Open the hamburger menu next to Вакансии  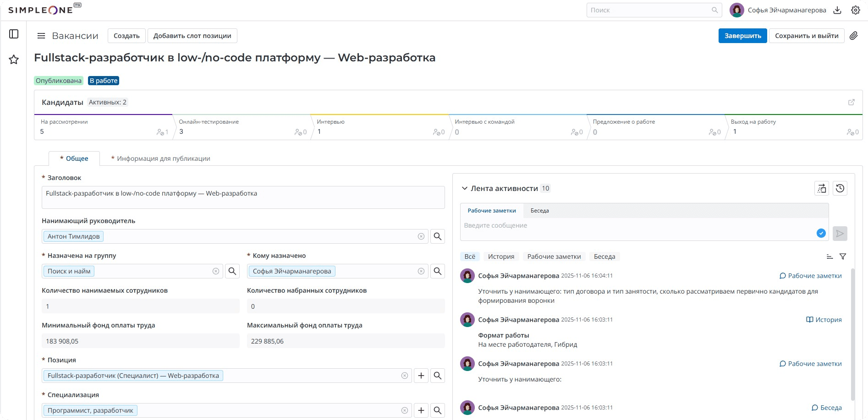click(x=41, y=36)
